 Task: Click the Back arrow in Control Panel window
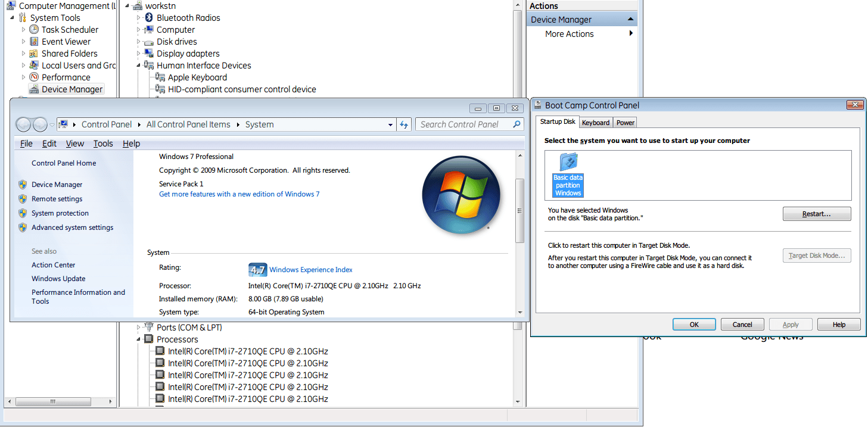click(23, 124)
